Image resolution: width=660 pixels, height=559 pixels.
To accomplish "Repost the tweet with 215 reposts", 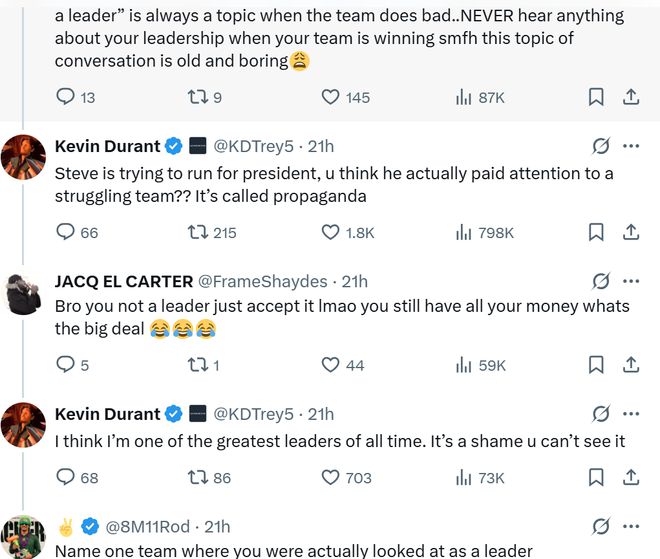I will pos(199,232).
